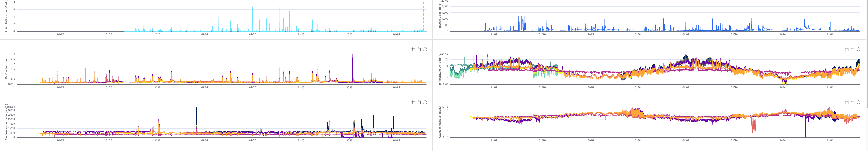Click the "24.62" maximum value on the temperature axis

(x=445, y=54)
